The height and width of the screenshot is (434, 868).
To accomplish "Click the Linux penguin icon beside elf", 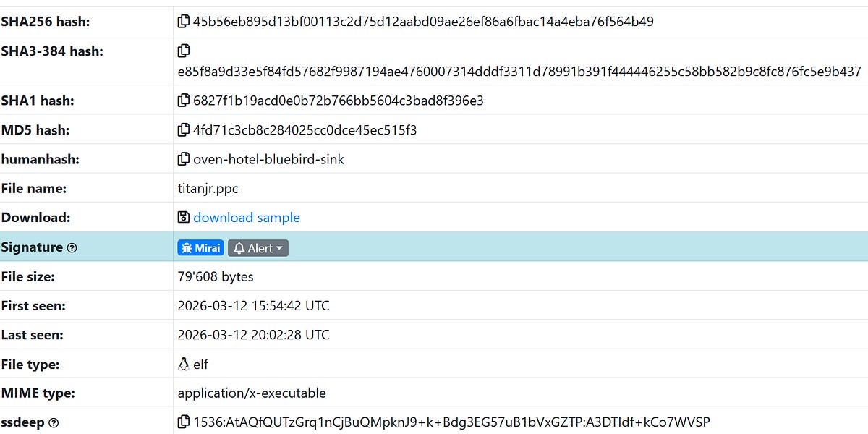I will [183, 362].
